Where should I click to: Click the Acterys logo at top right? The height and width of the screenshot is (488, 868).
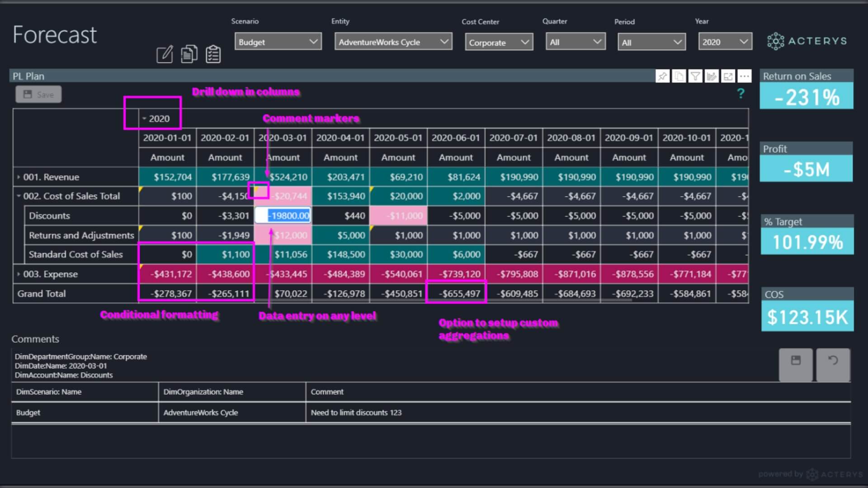coord(807,41)
